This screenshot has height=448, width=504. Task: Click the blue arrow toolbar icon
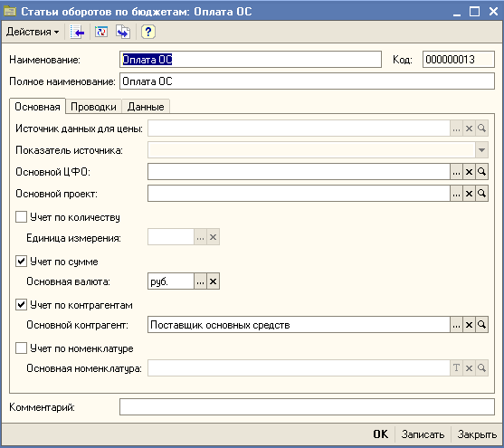tap(77, 32)
